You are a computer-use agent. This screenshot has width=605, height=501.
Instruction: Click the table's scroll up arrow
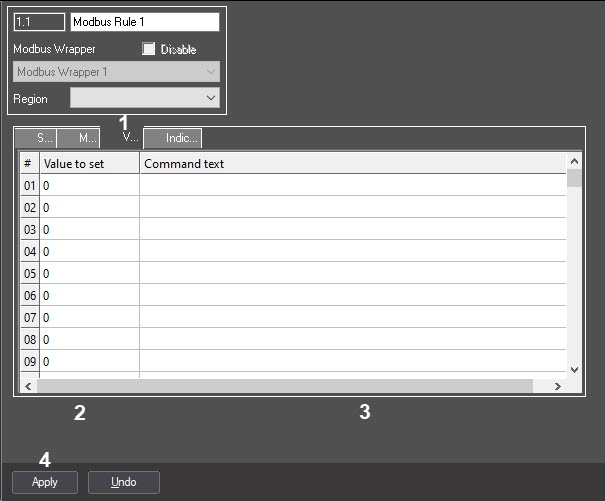574,161
